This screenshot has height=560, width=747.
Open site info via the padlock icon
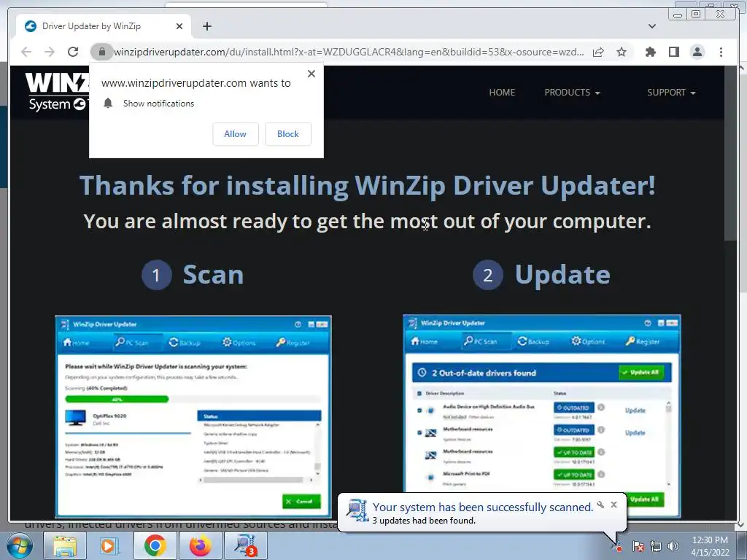click(101, 52)
